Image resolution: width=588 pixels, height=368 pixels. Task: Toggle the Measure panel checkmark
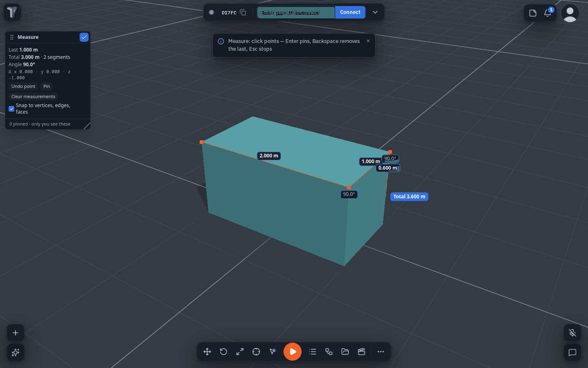(84, 37)
